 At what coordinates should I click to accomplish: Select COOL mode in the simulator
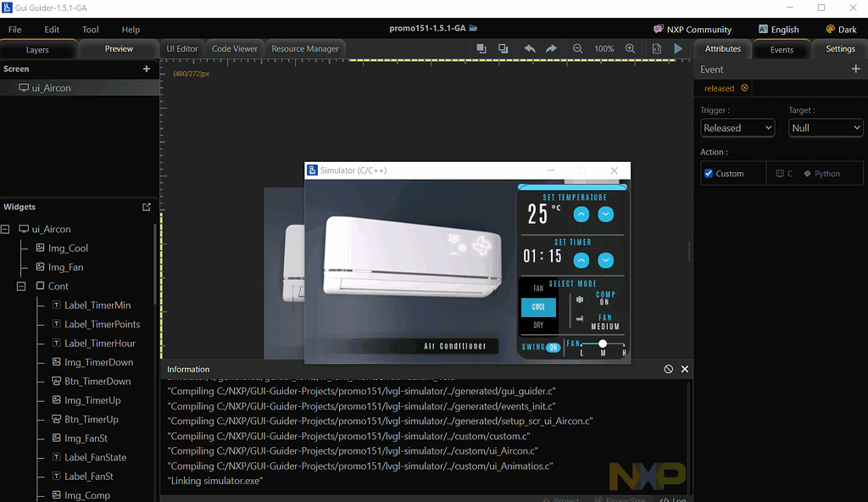point(537,307)
